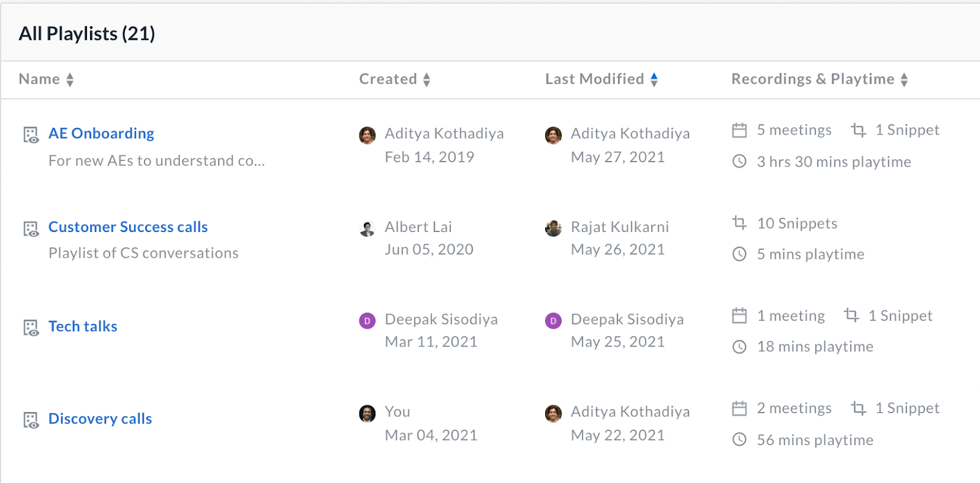Open the Customer Success calls playlist
The image size is (980, 483).
pyautogui.click(x=128, y=227)
